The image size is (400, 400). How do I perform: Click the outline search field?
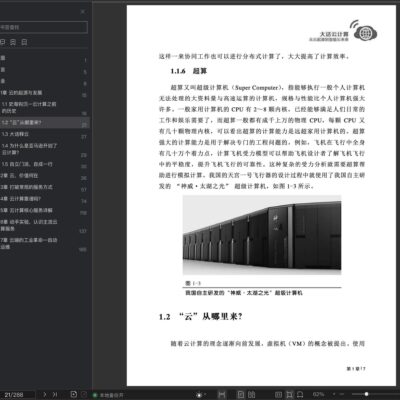[x=43, y=27]
